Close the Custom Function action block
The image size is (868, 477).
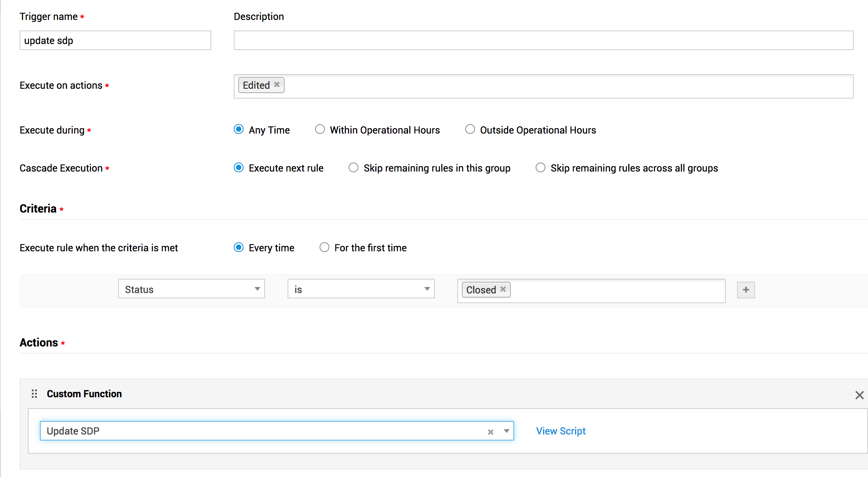coord(859,395)
